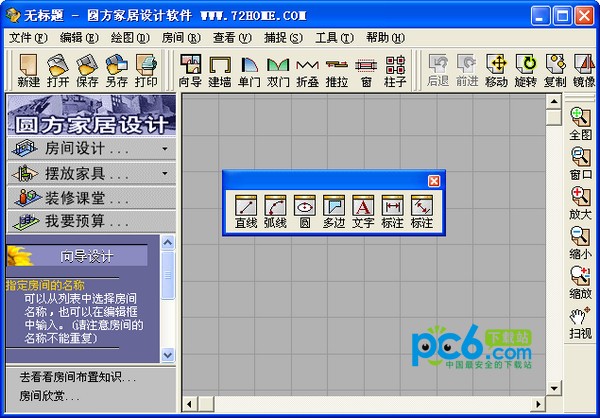Open the 绘图(D) menu
The image size is (600, 418).
pos(130,38)
